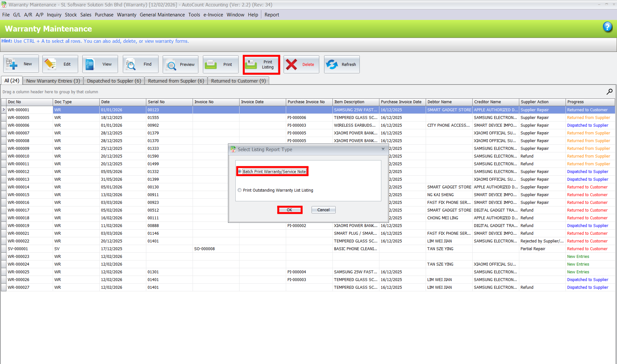617x364 pixels.
Task: Open the Warranty menu
Action: pyautogui.click(x=126, y=15)
